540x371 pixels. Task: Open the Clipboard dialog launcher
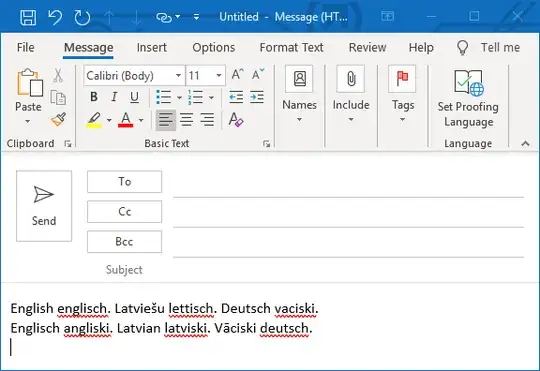[68, 144]
